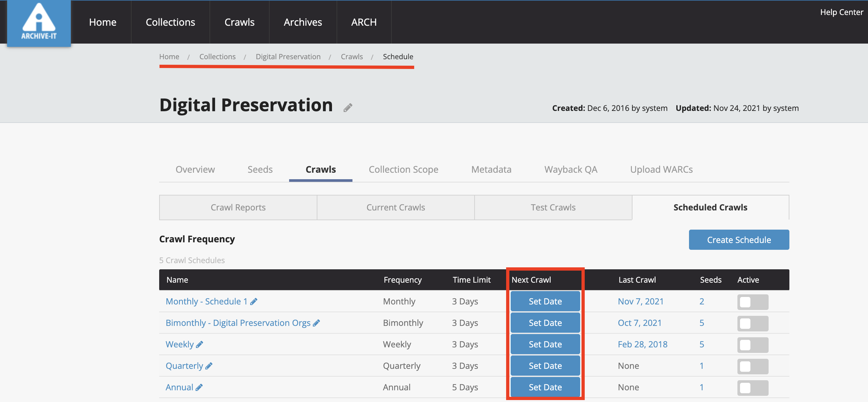
Task: Click Set Date for the Quarterly schedule
Action: (545, 366)
